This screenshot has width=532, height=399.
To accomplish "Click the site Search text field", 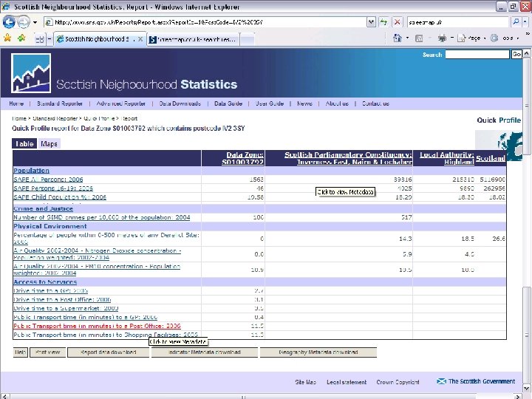I will click(477, 54).
